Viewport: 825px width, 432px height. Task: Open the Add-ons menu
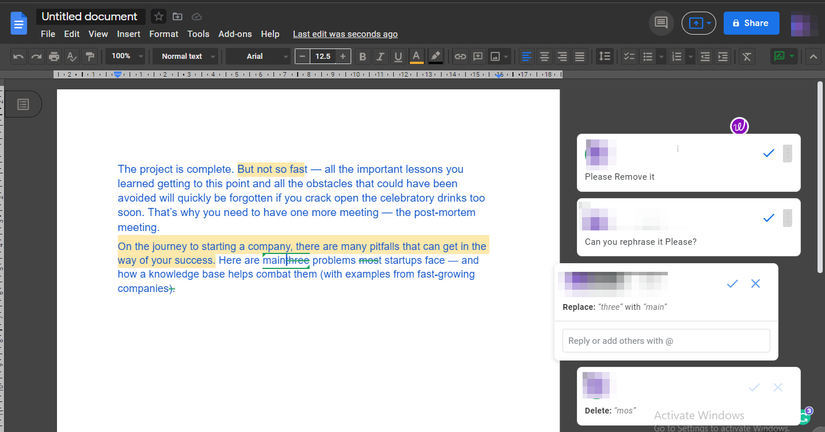(x=235, y=34)
